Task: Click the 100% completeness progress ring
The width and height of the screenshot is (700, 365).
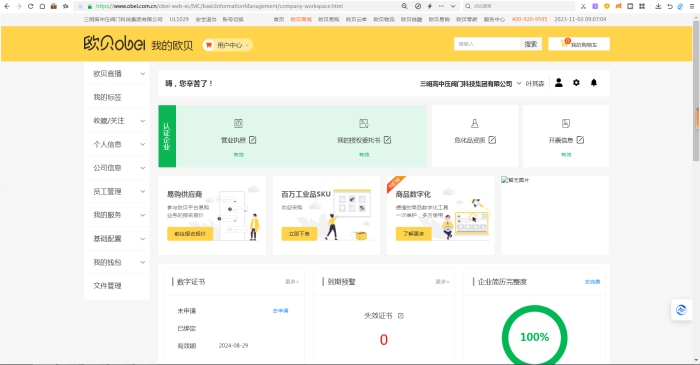Action: pos(534,336)
